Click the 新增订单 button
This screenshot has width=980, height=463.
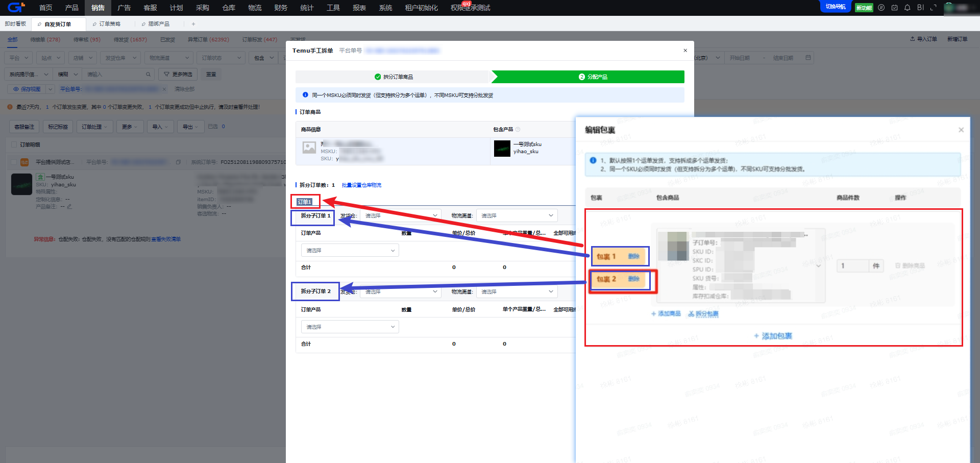tap(958, 39)
